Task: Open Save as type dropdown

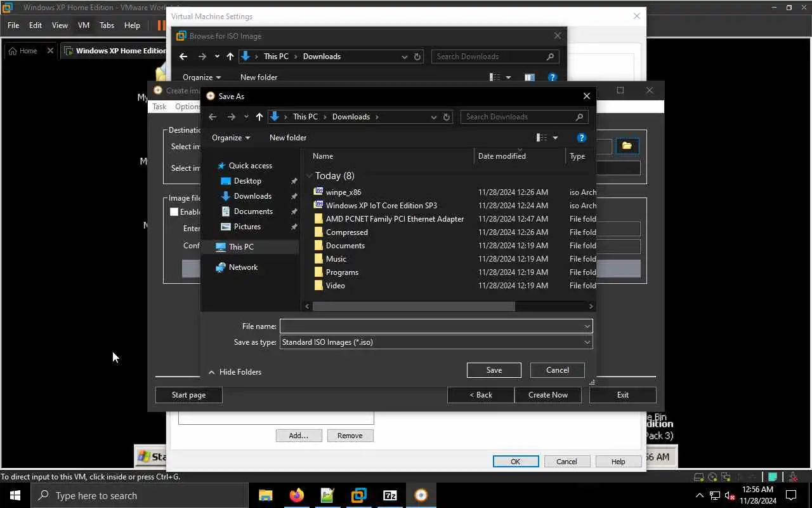Action: click(587, 342)
